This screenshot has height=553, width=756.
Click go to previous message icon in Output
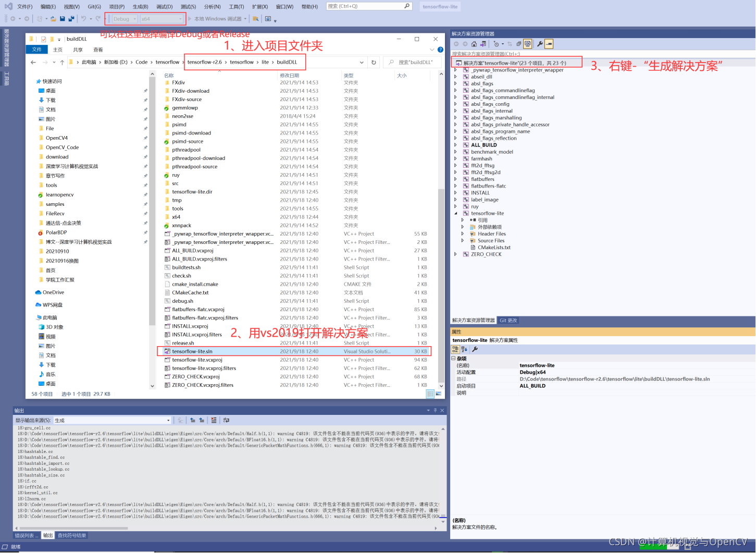pyautogui.click(x=193, y=420)
